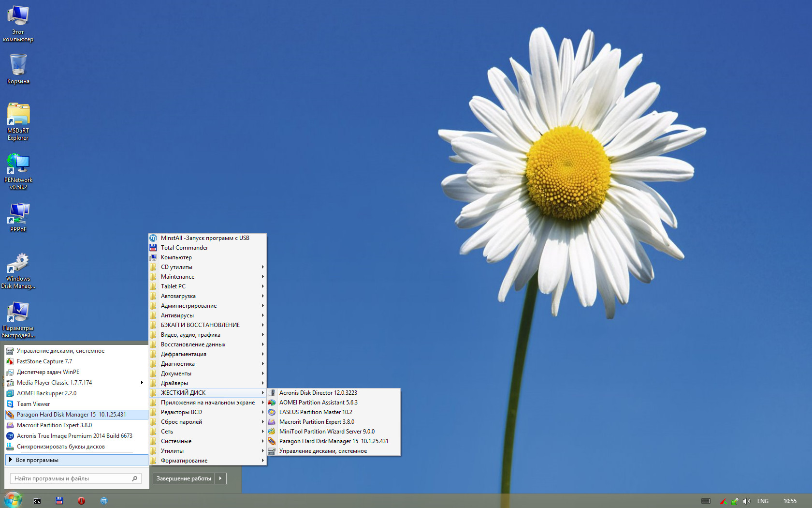Select MiniTool Partition Wizard Server 9.0.0
This screenshot has width=812, height=508.
click(x=327, y=432)
